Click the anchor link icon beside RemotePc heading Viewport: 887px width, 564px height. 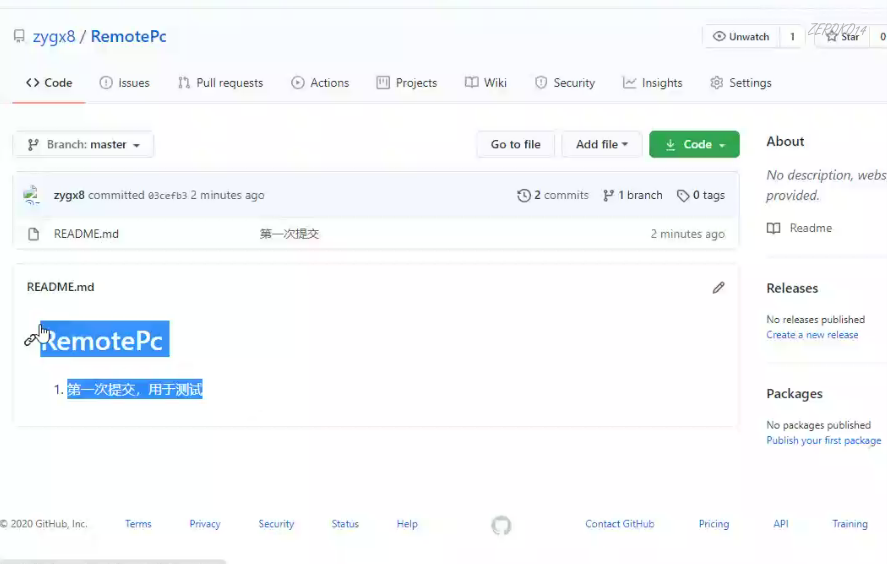pyautogui.click(x=31, y=339)
